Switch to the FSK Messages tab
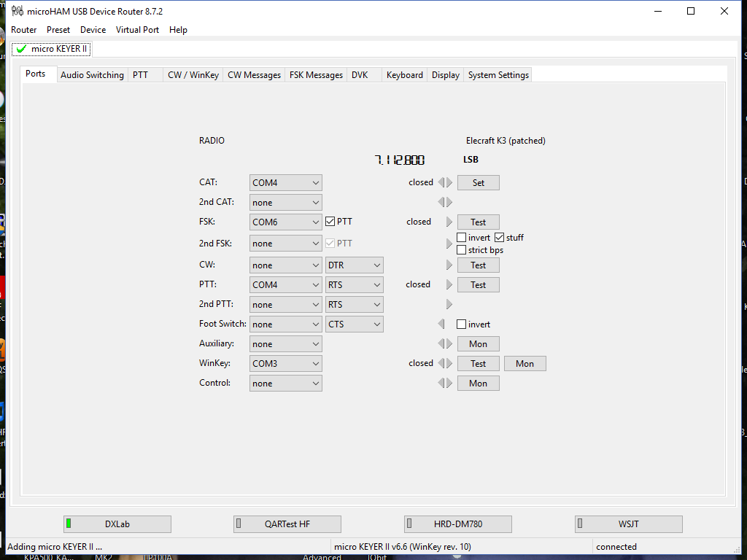The image size is (747, 560). [315, 74]
